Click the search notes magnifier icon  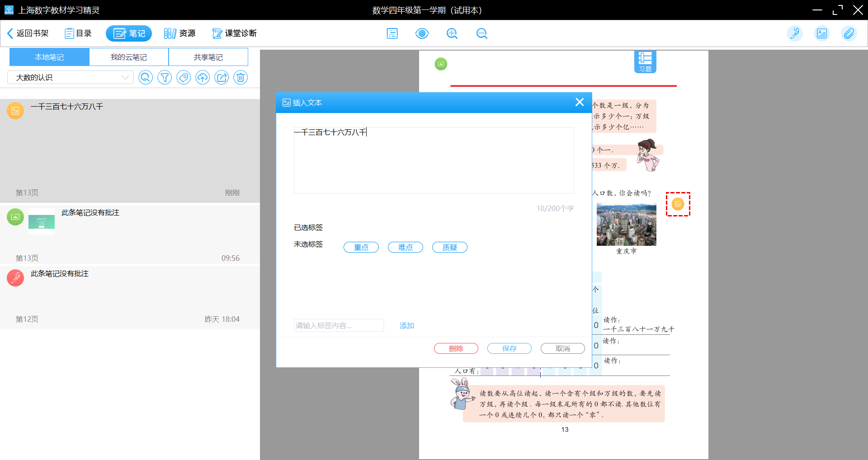[145, 78]
